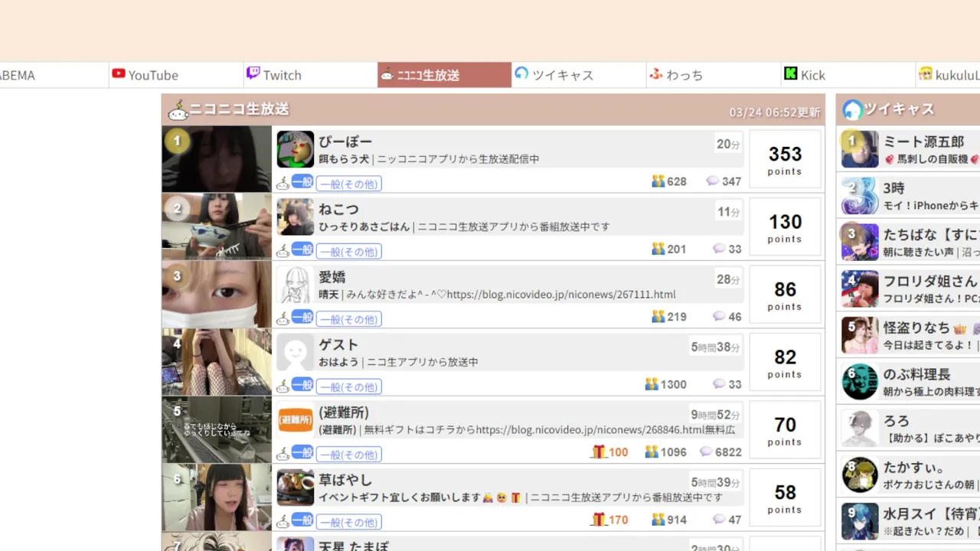Open rank 6 草ばやし stream thumbnail
This screenshot has height=551, width=980.
(x=217, y=497)
